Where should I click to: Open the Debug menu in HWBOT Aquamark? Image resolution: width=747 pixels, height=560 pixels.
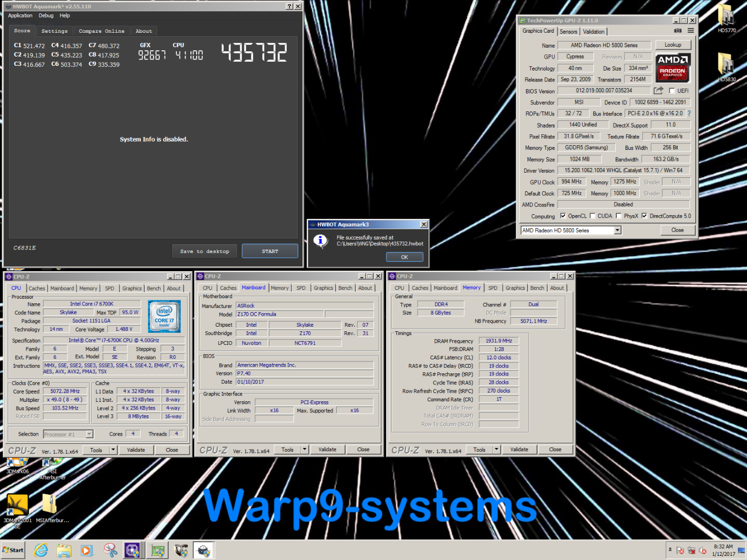click(46, 16)
